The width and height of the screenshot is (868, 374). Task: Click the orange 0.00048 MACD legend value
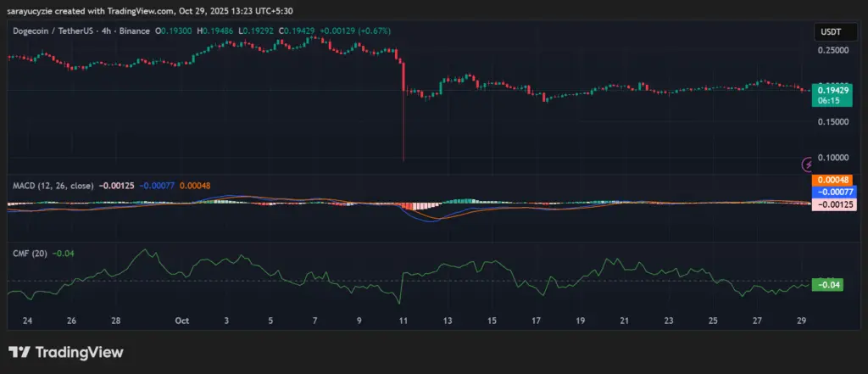click(196, 185)
